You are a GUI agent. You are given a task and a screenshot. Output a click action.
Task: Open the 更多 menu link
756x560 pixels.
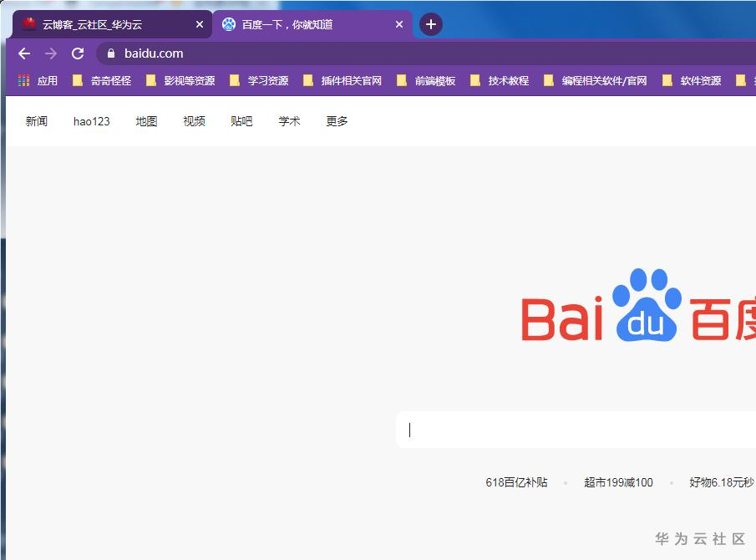pos(337,121)
